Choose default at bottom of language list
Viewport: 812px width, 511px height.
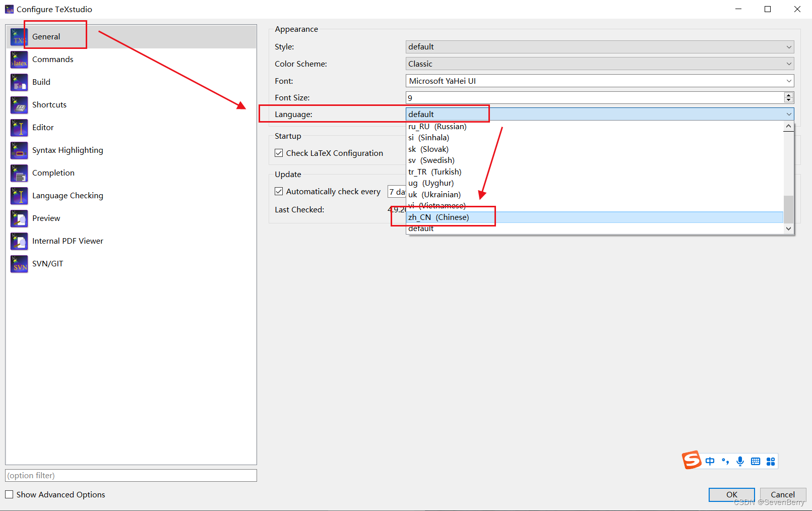[595, 229]
